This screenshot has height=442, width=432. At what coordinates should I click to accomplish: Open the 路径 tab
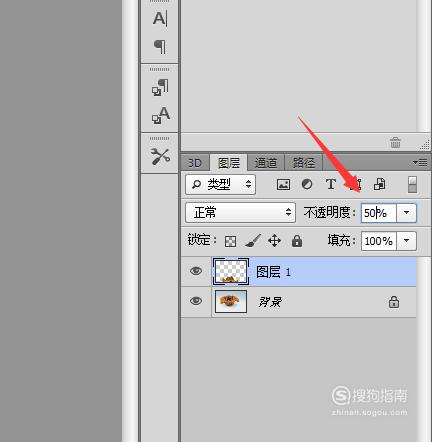pyautogui.click(x=304, y=163)
